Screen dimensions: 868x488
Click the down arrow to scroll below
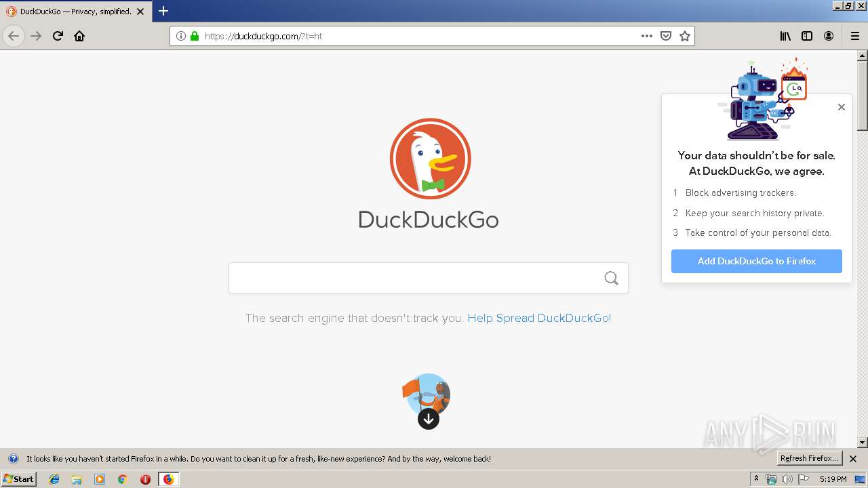[x=429, y=419]
